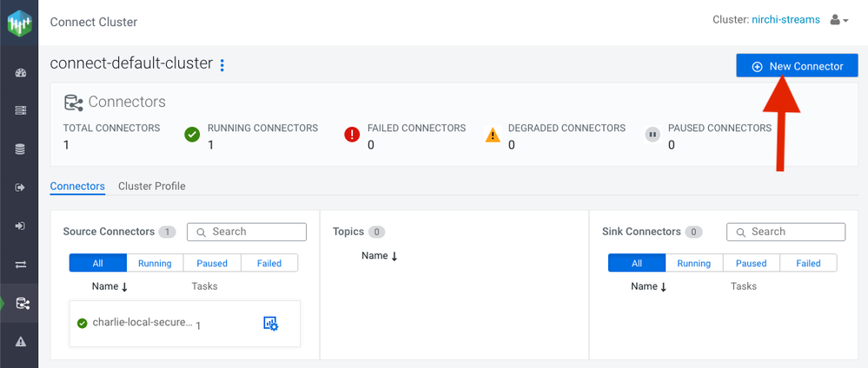Image resolution: width=868 pixels, height=368 pixels.
Task: Click the Connect Cluster page title
Action: pyautogui.click(x=94, y=23)
